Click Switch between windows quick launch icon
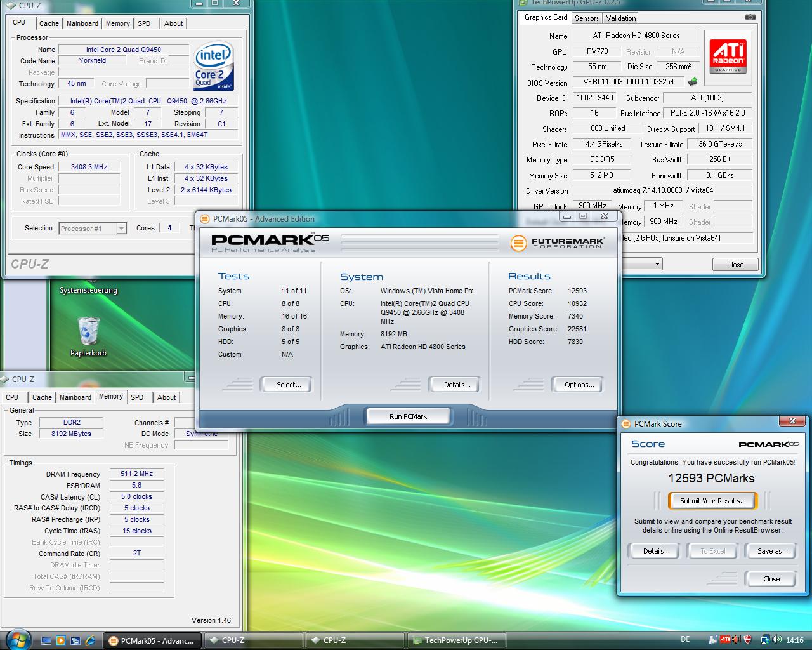Image resolution: width=812 pixels, height=650 pixels. click(75, 640)
